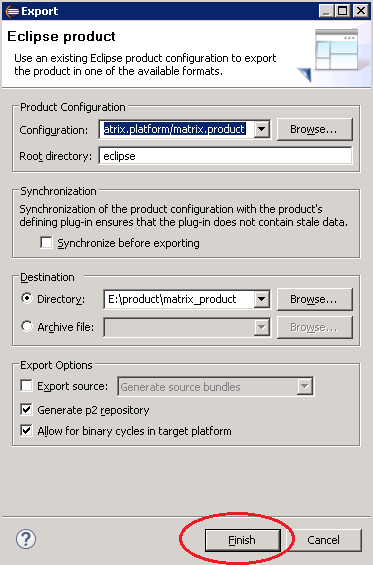Toggle Allow for binary cycles in target platform
This screenshot has height=565, width=373.
[x=26, y=431]
